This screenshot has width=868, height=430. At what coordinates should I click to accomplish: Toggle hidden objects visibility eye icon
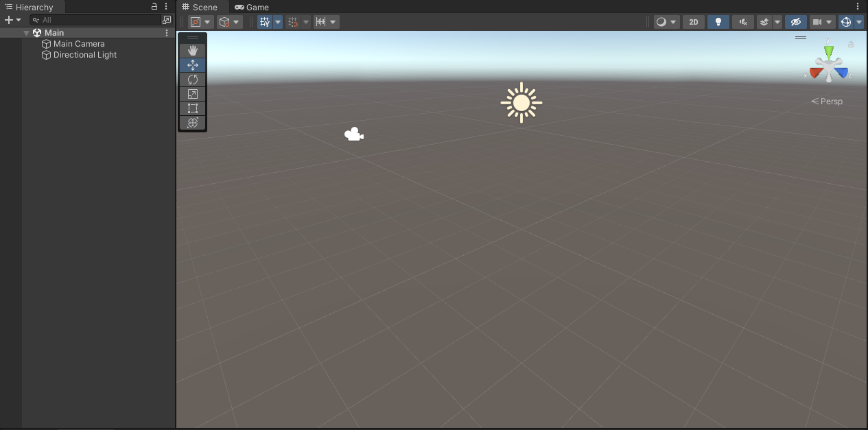795,22
